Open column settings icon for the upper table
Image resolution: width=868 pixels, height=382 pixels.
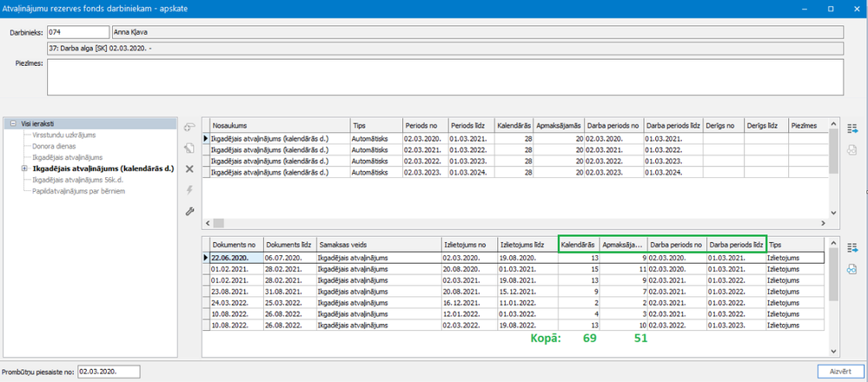click(x=851, y=128)
